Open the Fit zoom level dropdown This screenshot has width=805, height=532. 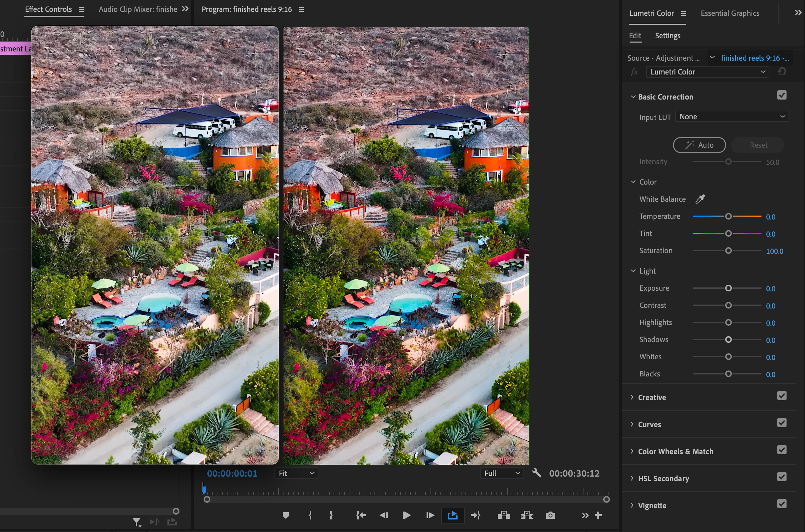tap(296, 473)
